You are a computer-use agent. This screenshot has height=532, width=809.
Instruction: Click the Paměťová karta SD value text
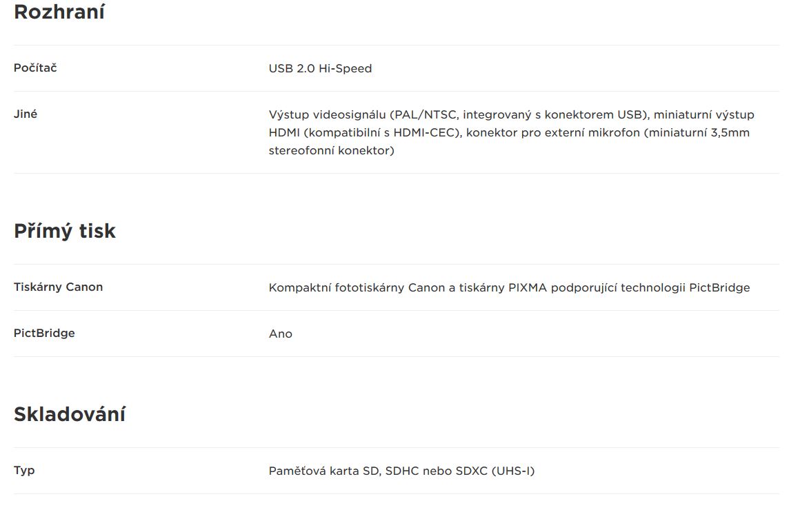[401, 471]
